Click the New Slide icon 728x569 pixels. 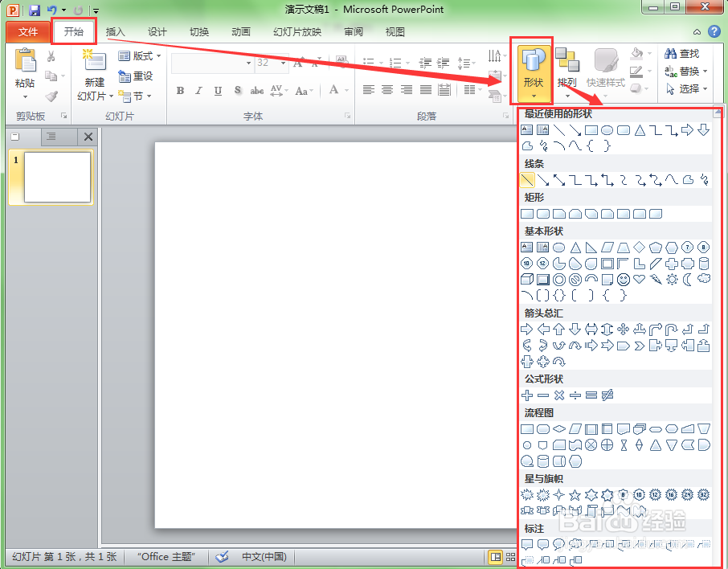tap(94, 60)
